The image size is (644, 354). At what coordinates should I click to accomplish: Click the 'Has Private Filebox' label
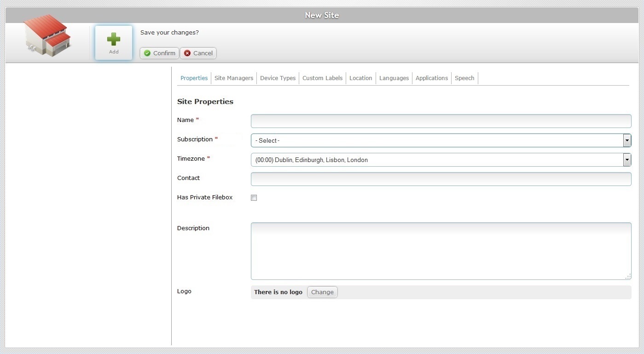coord(205,197)
